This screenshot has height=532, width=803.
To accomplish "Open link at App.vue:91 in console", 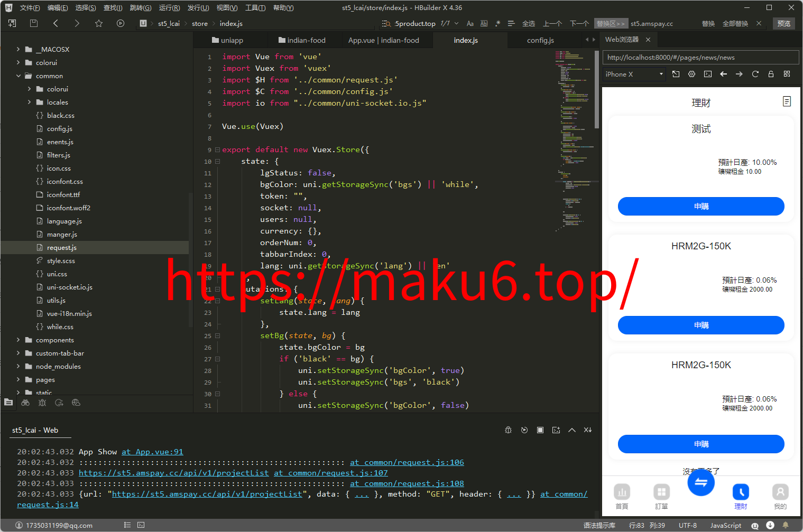I will click(152, 452).
